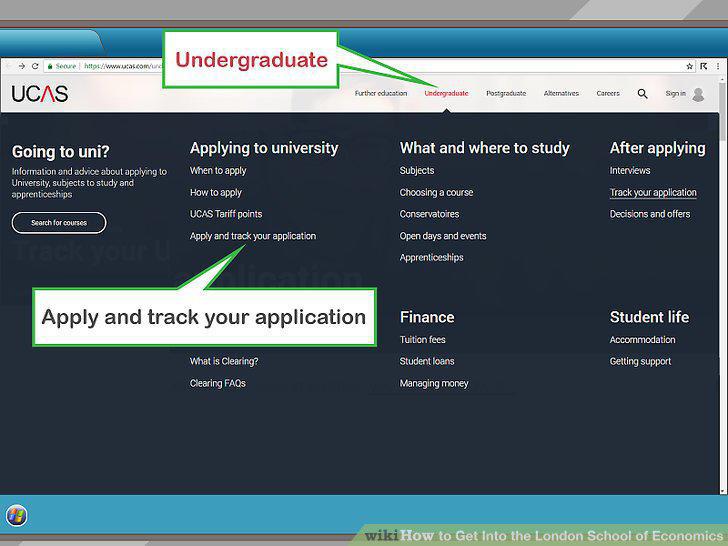Click Apply and track your application link
Image resolution: width=728 pixels, height=546 pixels.
pyautogui.click(x=253, y=236)
